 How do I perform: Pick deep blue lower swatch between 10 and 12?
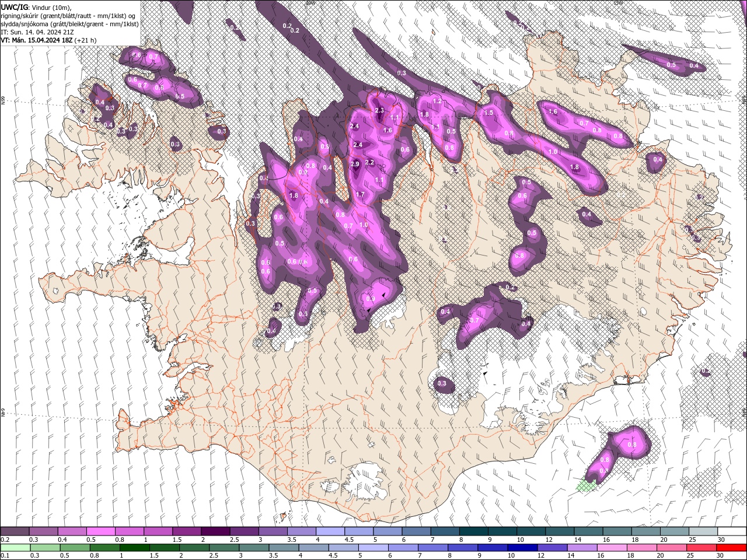522,548
